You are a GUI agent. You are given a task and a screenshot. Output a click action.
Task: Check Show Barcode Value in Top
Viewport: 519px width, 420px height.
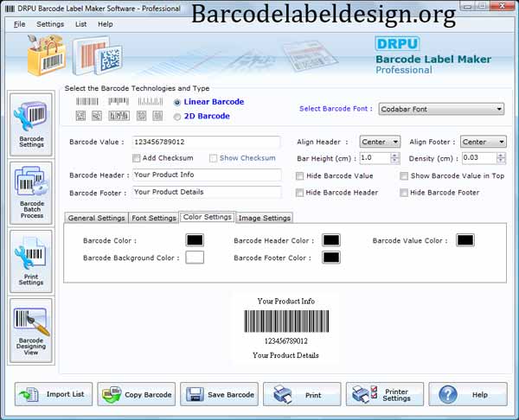(x=404, y=176)
